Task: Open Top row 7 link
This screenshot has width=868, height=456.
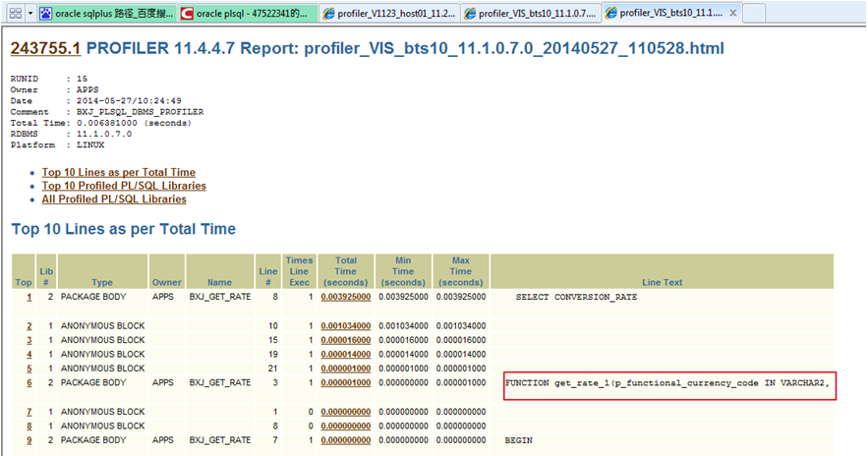Action: click(29, 413)
